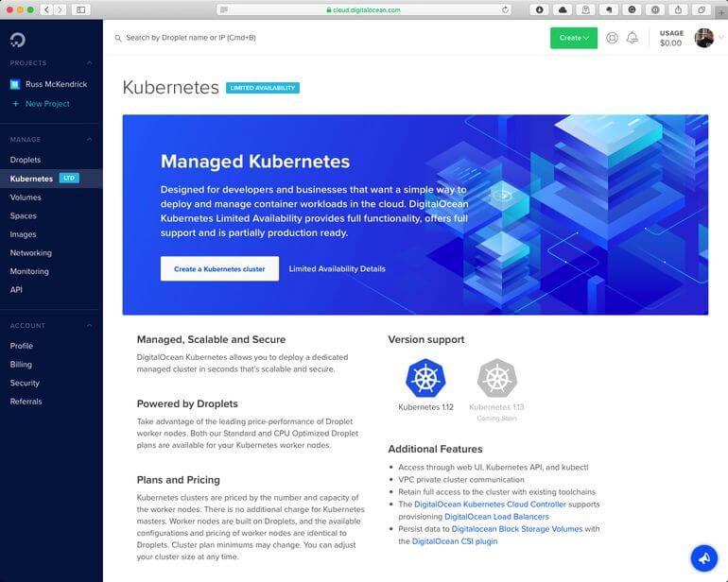Click Create a Kubernetes cluster button
The image size is (728, 582).
(219, 269)
